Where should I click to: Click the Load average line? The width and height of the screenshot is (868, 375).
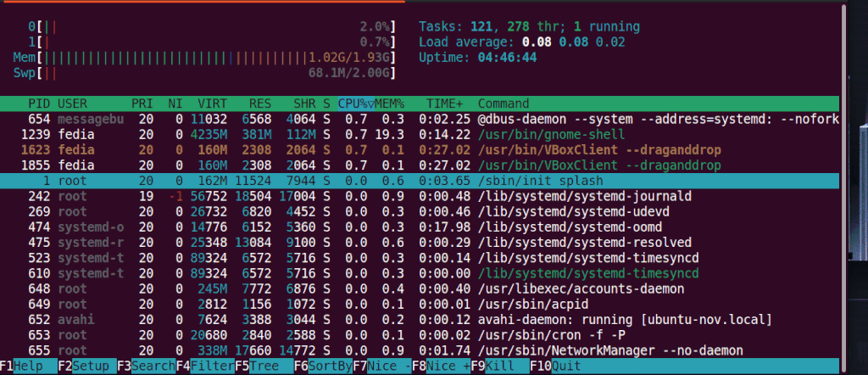pos(522,42)
